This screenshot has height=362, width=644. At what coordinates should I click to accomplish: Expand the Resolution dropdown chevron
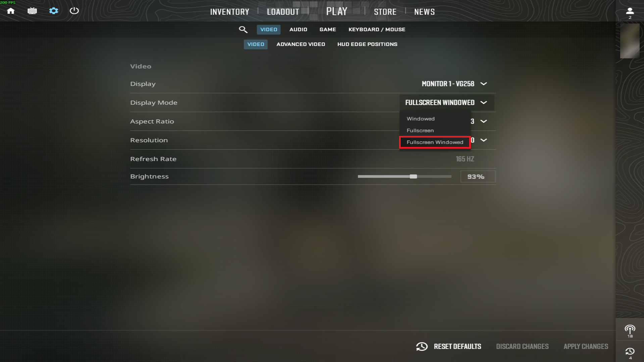tap(484, 140)
